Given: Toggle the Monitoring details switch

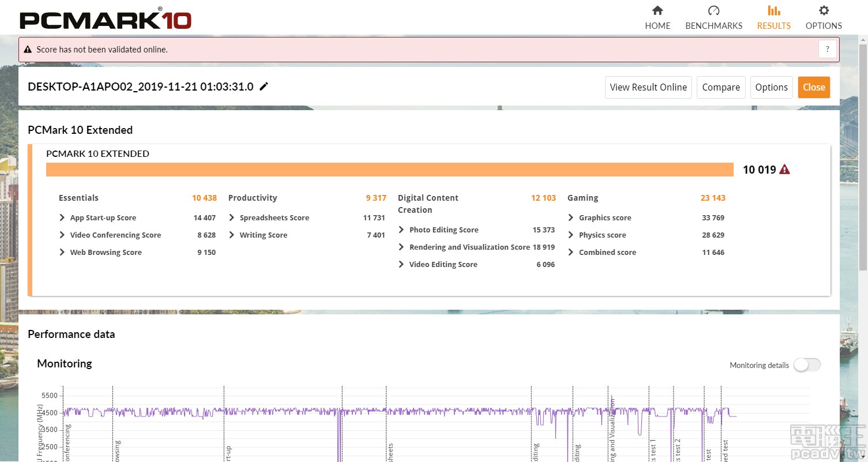Looking at the screenshot, I should coord(807,365).
